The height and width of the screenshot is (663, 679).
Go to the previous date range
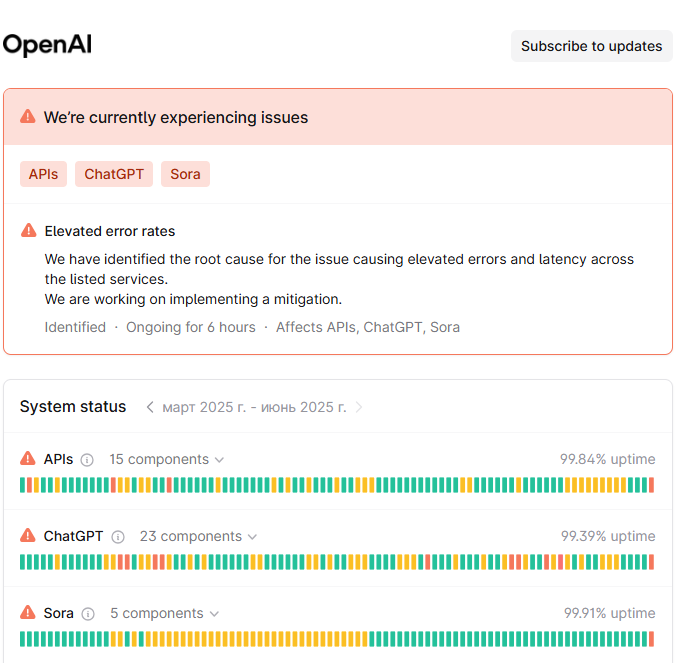tap(150, 407)
